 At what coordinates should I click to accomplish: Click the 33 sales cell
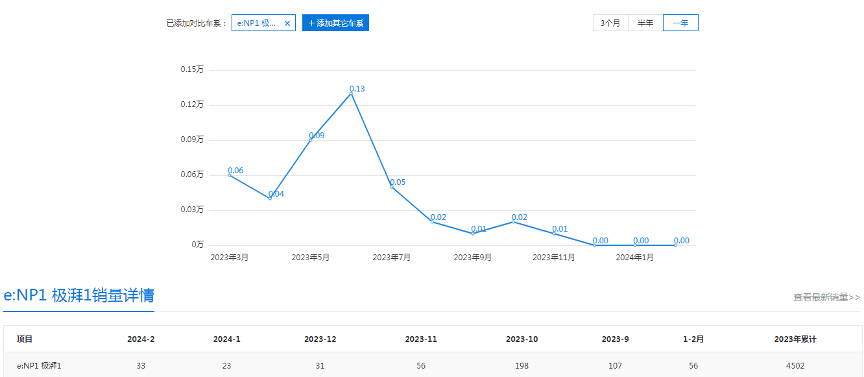141,365
